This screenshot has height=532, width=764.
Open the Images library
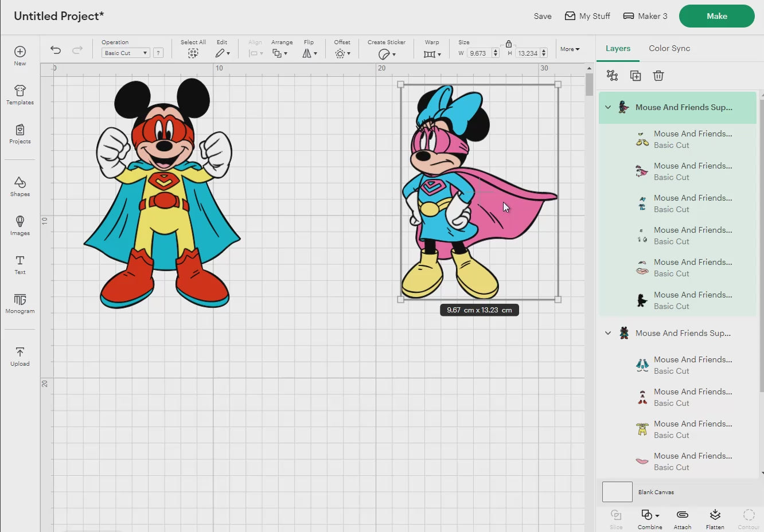[x=20, y=225]
